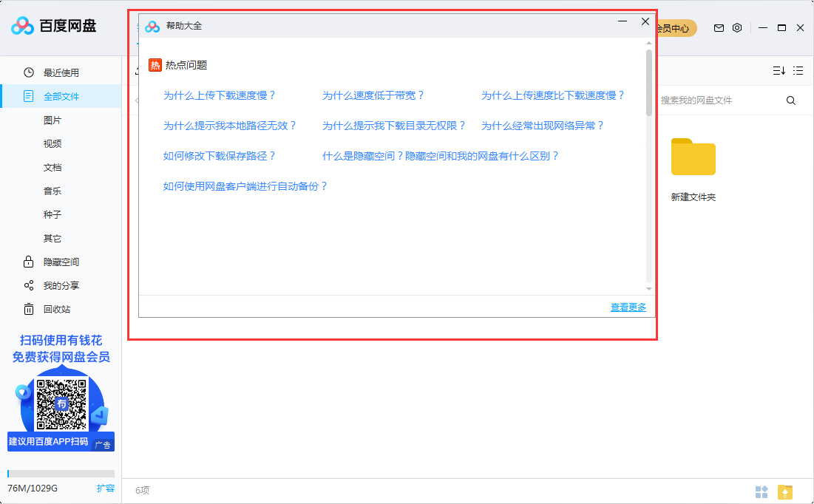This screenshot has height=504, width=814.
Task: Open the settings hexagon icon
Action: click(x=737, y=28)
